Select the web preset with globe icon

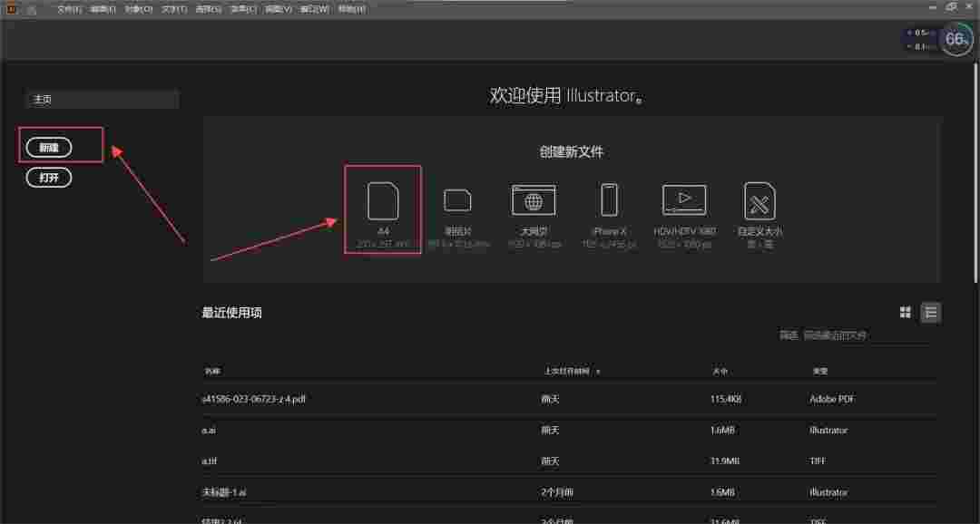pos(534,200)
